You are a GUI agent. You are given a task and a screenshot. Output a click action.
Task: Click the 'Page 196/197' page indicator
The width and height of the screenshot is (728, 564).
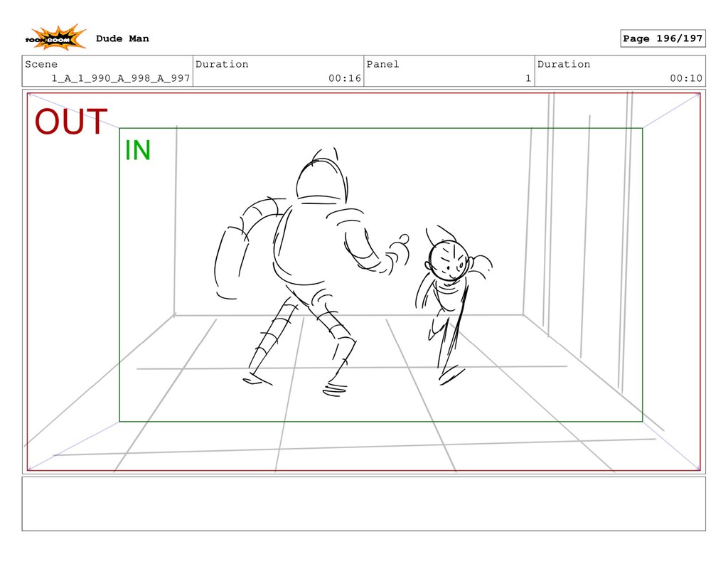point(663,38)
